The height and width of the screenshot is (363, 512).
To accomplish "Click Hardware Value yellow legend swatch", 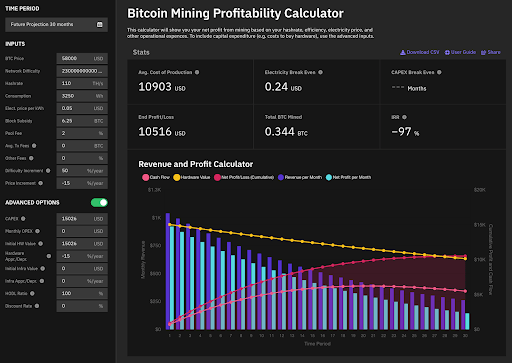I will 177,177.
